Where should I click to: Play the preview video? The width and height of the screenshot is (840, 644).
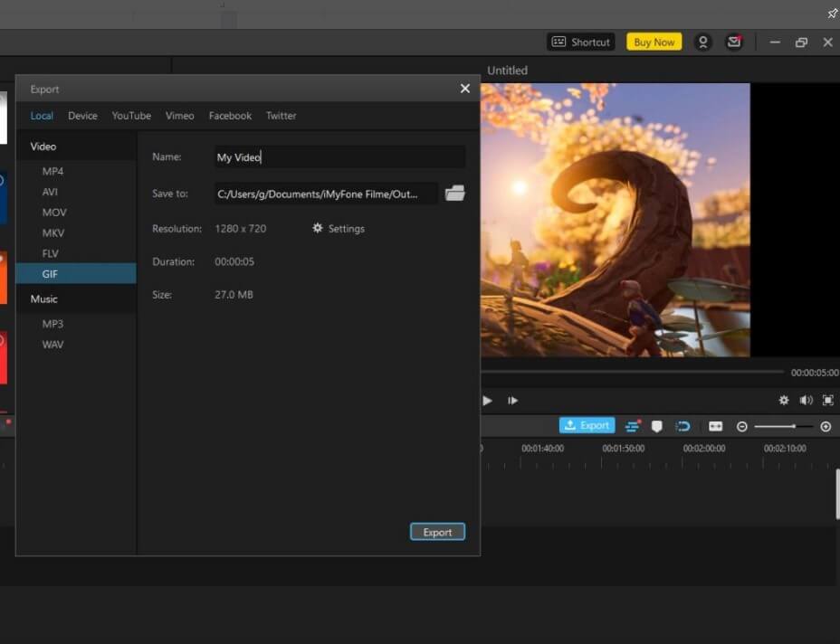click(x=487, y=401)
